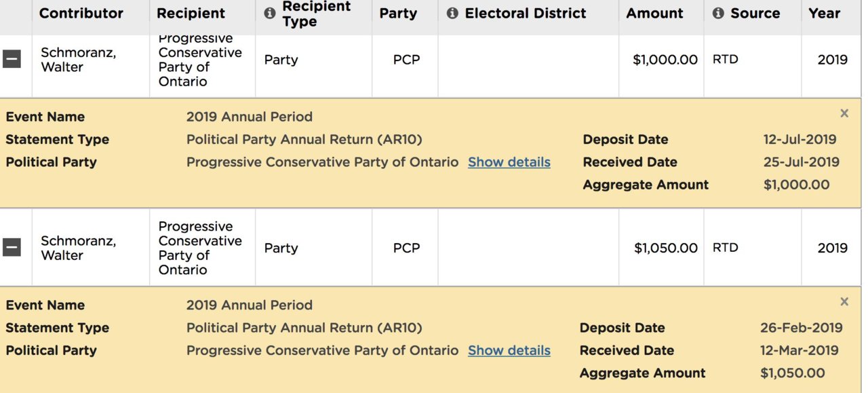Image resolution: width=868 pixels, height=393 pixels.
Task: Open Show details link for $1,000.00 aggregate
Action: click(509, 162)
